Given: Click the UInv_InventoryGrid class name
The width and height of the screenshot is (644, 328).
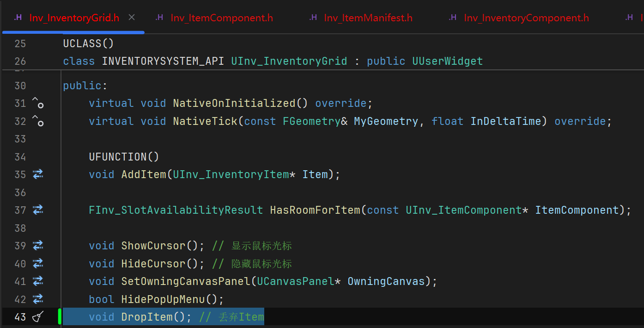Looking at the screenshot, I should pyautogui.click(x=289, y=61).
